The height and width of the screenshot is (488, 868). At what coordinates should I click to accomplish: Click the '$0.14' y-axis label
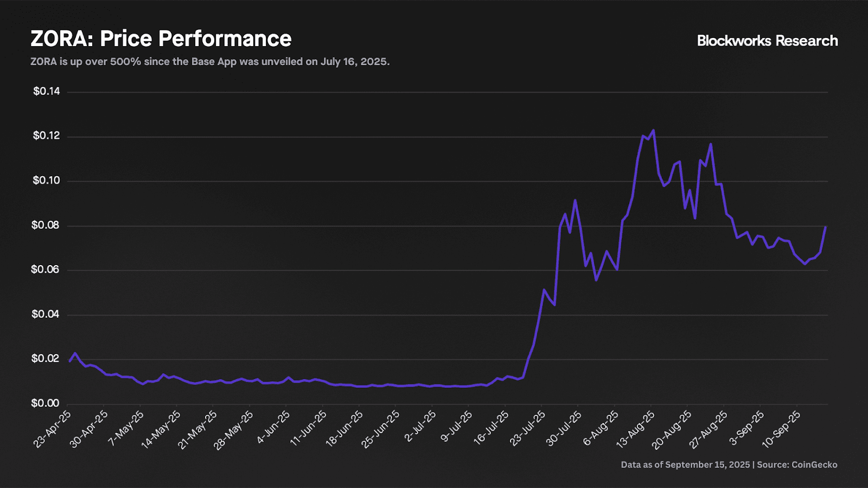pos(47,91)
